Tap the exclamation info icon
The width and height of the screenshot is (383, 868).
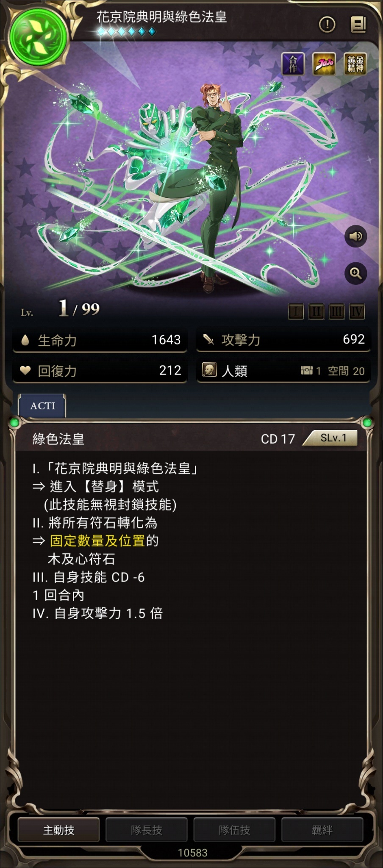pos(327,25)
